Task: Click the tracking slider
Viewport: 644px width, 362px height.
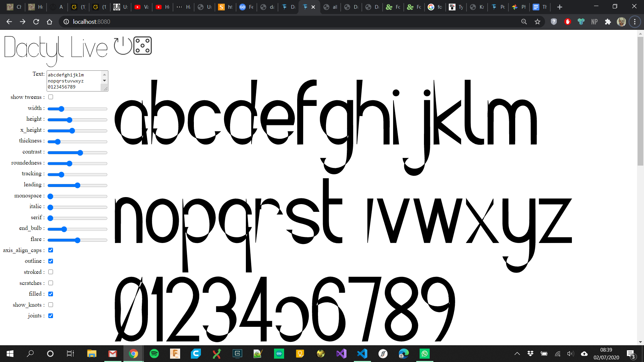Action: pos(77,175)
